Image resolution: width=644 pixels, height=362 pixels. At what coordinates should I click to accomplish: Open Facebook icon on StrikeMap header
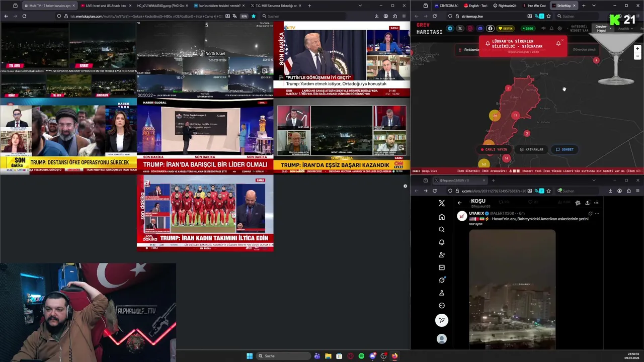click(490, 29)
